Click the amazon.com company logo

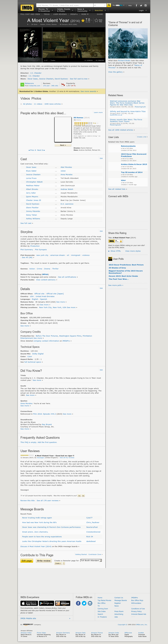click(28, 624)
